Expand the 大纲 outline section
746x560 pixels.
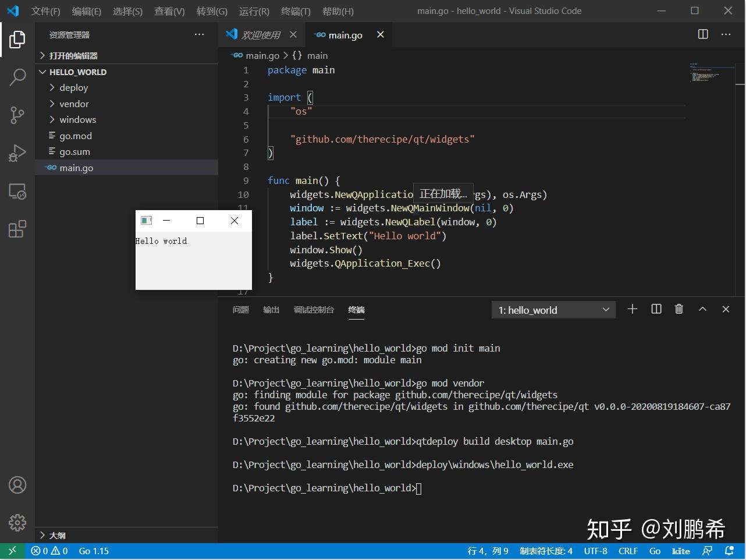pyautogui.click(x=57, y=535)
